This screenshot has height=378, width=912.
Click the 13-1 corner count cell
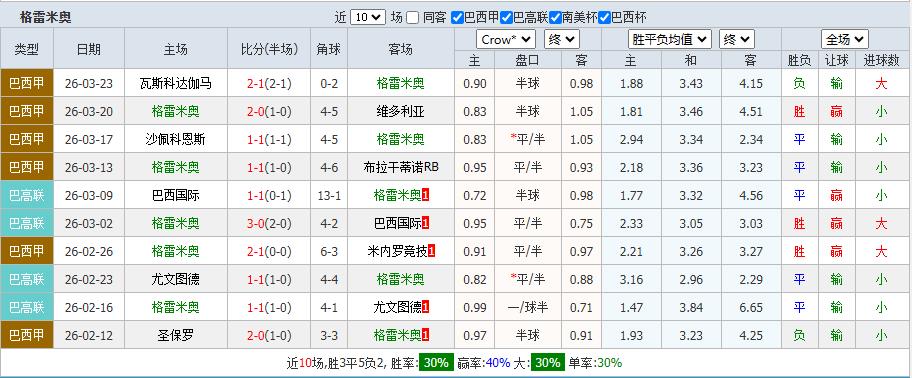329,195
